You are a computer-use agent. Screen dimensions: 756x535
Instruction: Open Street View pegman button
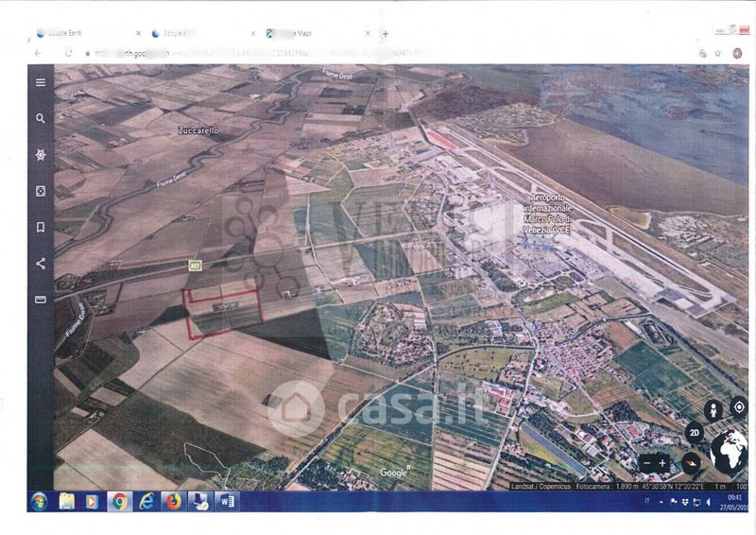713,409
